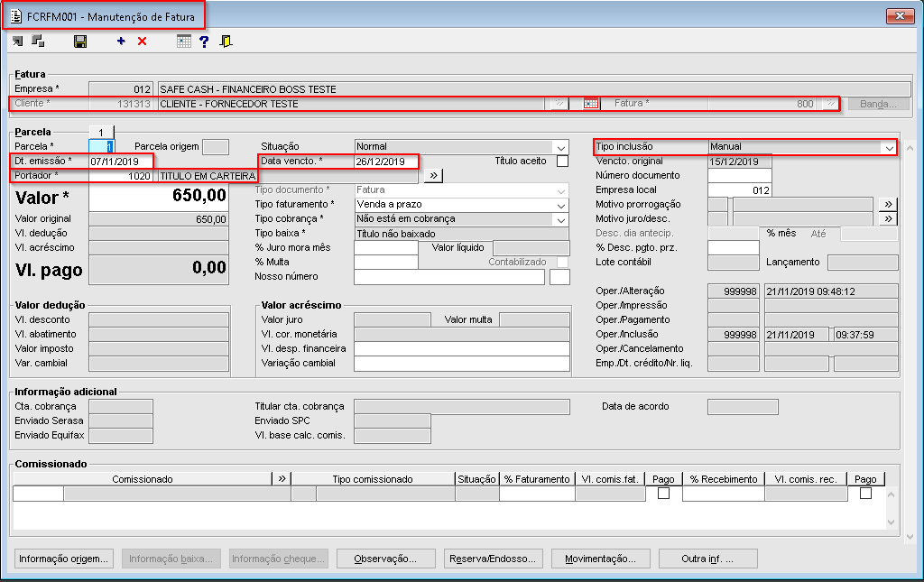This screenshot has height=582, width=924.
Task: Click the Vl. desp. financeira field
Action: [461, 348]
